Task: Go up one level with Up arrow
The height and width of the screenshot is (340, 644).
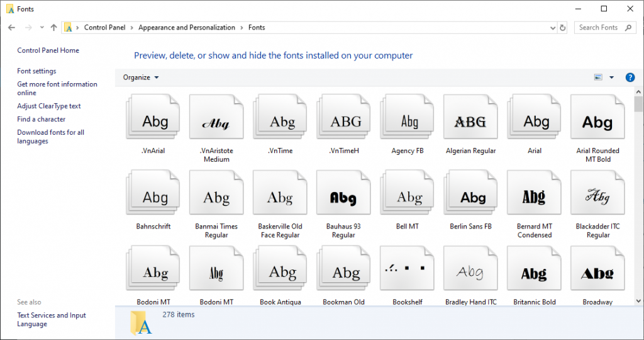Action: coord(53,28)
